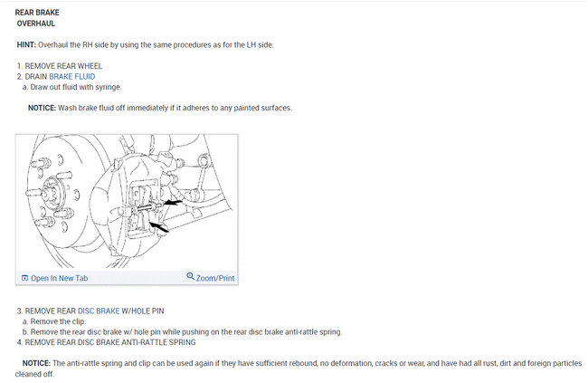Click the NOTICE label about washing brake fluid
This screenshot has width=588, height=383.
pyautogui.click(x=42, y=108)
